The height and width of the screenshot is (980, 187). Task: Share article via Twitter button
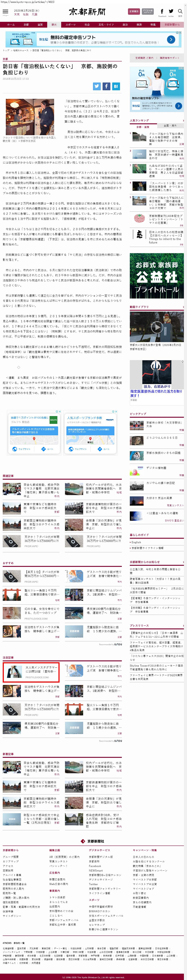[x=97, y=86]
